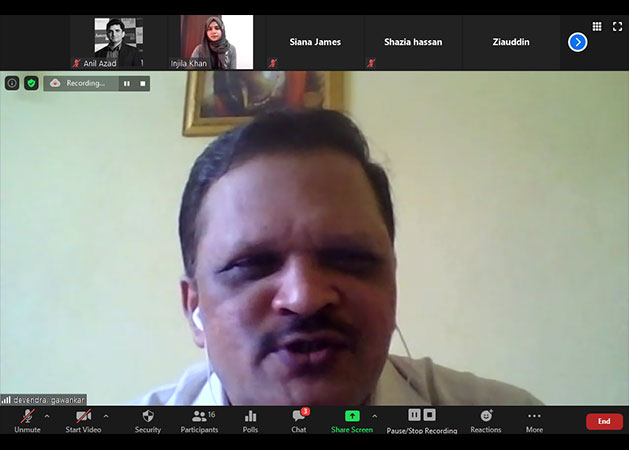Open the meeting information icon
The width and height of the screenshot is (629, 450).
coord(12,83)
